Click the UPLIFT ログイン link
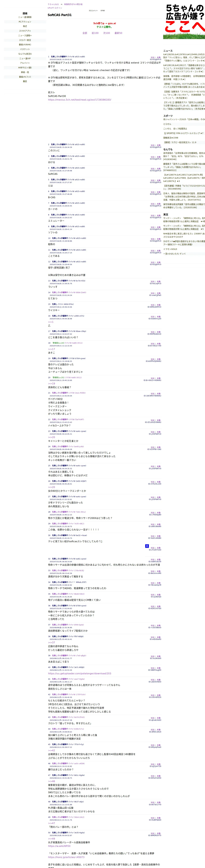 point(55,8)
